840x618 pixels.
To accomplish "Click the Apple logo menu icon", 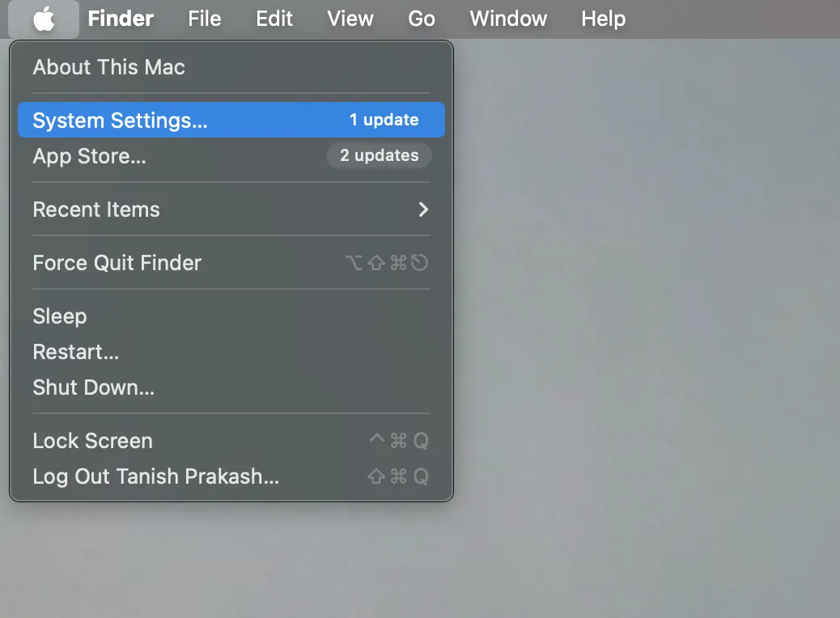I will (44, 19).
